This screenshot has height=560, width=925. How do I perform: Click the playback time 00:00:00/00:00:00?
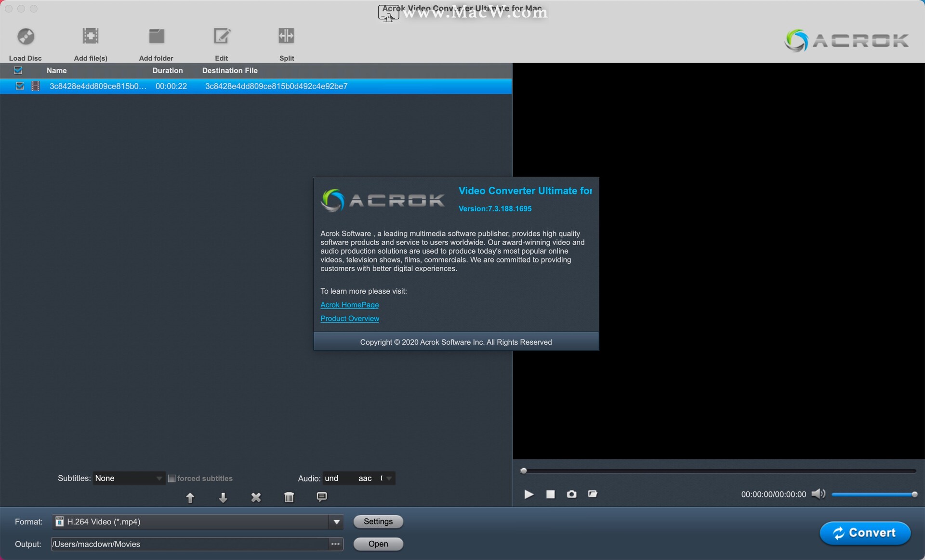click(773, 495)
